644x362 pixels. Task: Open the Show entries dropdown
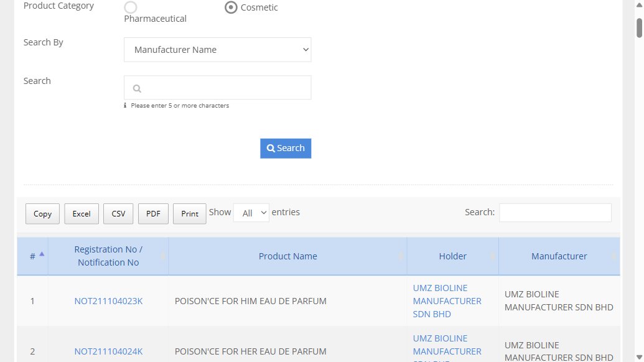point(251,213)
